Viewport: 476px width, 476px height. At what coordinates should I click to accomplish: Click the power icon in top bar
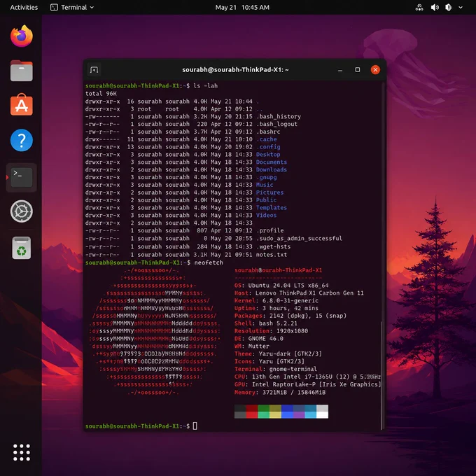click(x=448, y=7)
